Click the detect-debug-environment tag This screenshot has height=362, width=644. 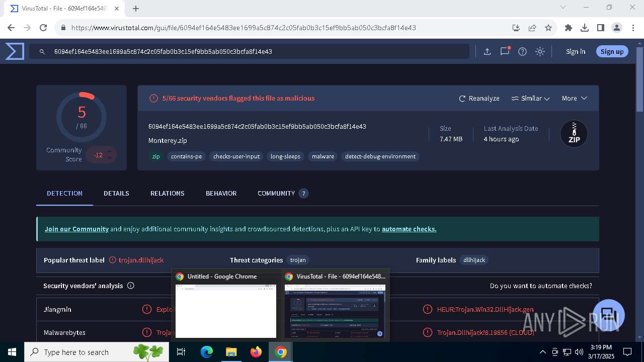point(380,156)
